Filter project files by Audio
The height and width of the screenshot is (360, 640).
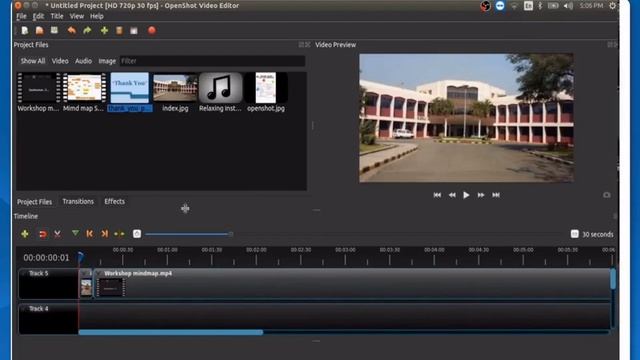[83, 61]
